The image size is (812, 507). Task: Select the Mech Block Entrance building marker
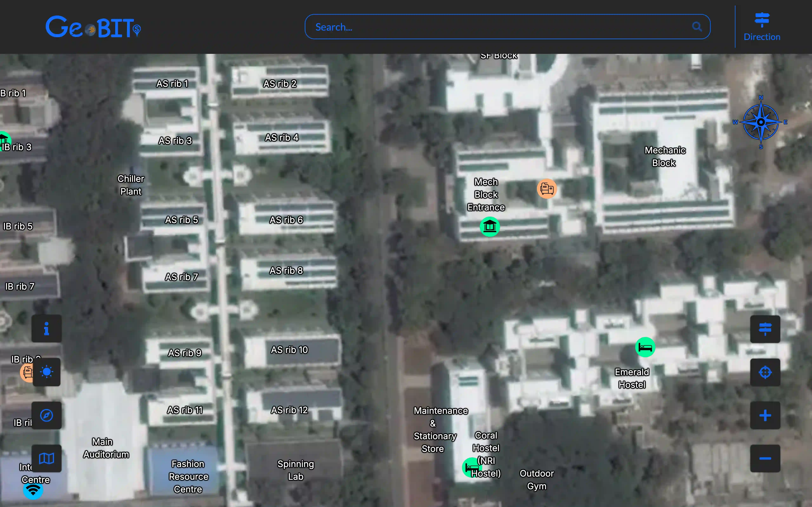tap(490, 227)
